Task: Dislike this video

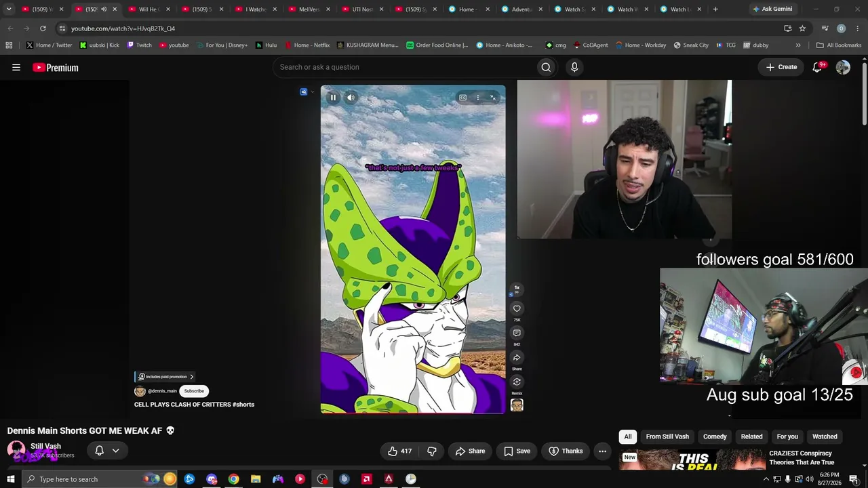Action: click(432, 451)
